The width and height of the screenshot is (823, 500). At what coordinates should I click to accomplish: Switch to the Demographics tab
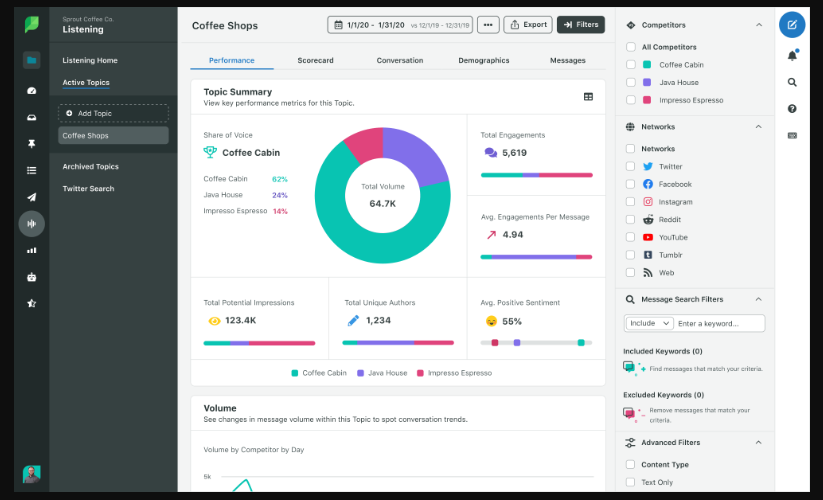(484, 60)
